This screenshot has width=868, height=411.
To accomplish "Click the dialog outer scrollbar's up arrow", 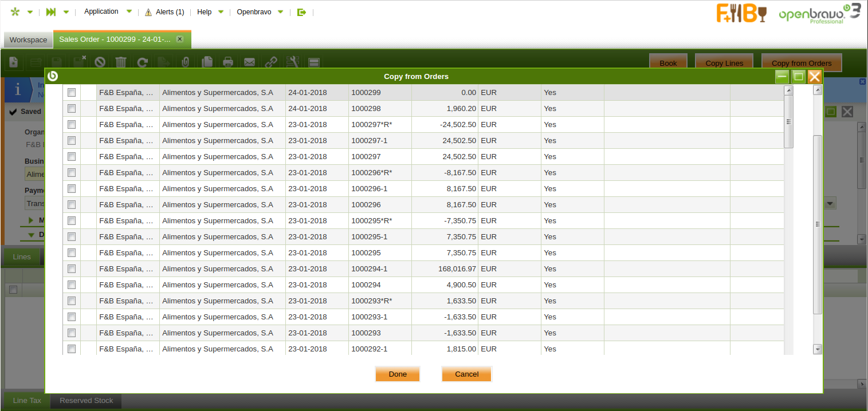I will 818,90.
